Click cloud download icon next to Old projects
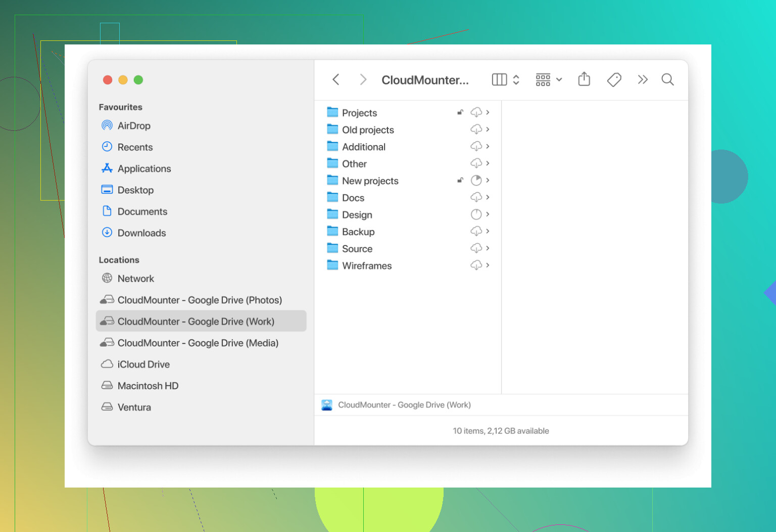 point(476,129)
